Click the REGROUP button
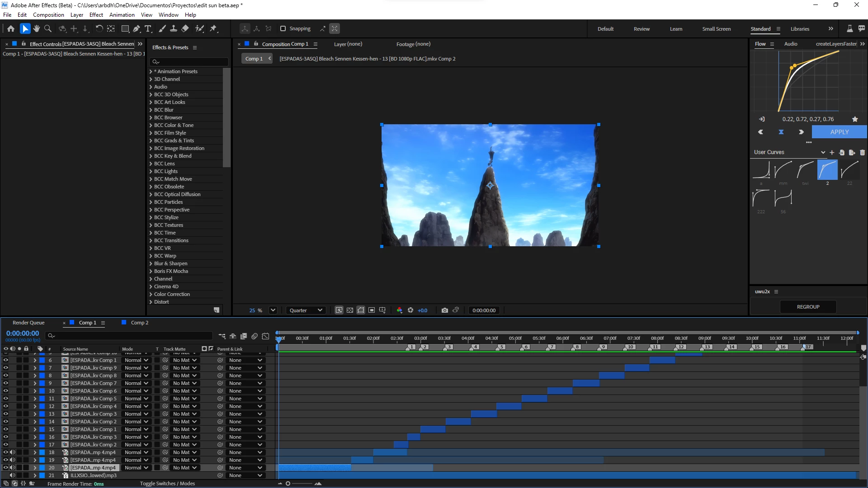 tap(808, 307)
